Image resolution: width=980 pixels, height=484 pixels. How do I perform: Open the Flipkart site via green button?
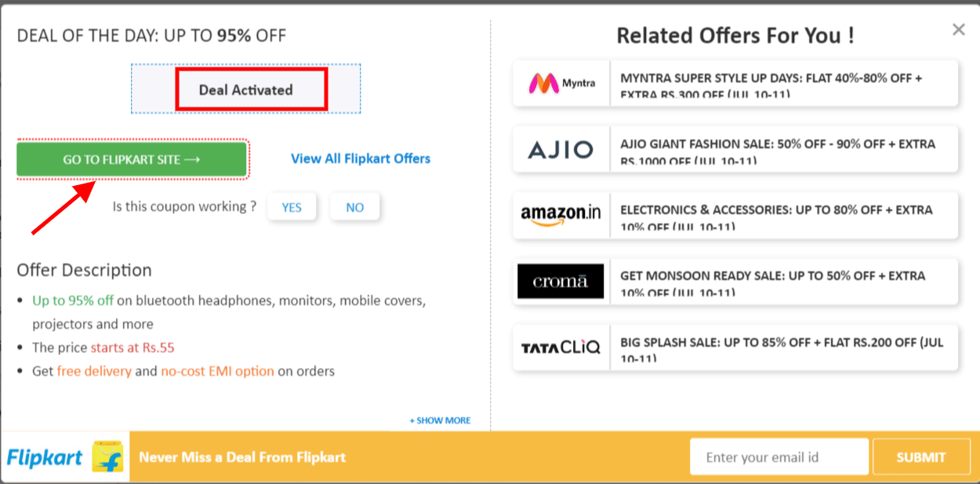pos(131,158)
